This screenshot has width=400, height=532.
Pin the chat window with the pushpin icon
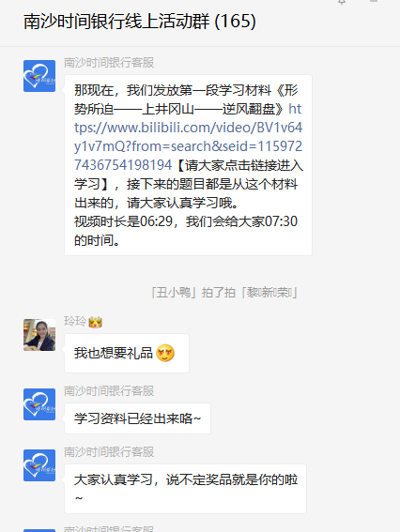pyautogui.click(x=342, y=2)
